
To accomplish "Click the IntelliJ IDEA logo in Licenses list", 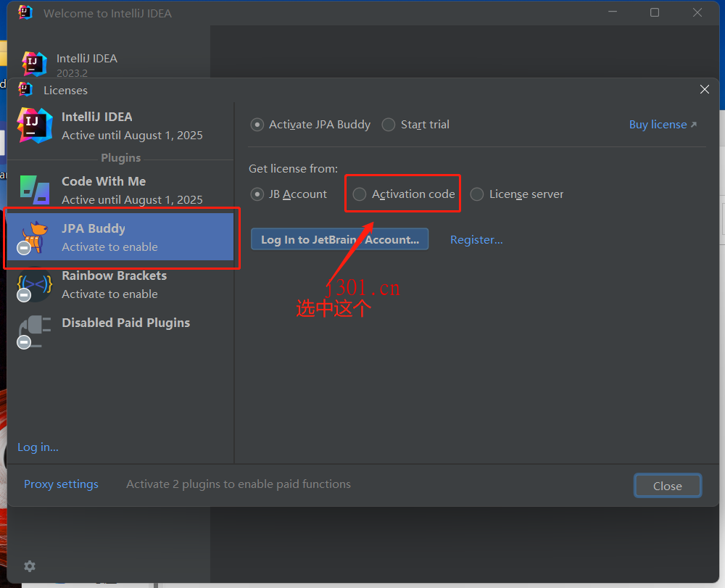I will click(x=34, y=125).
